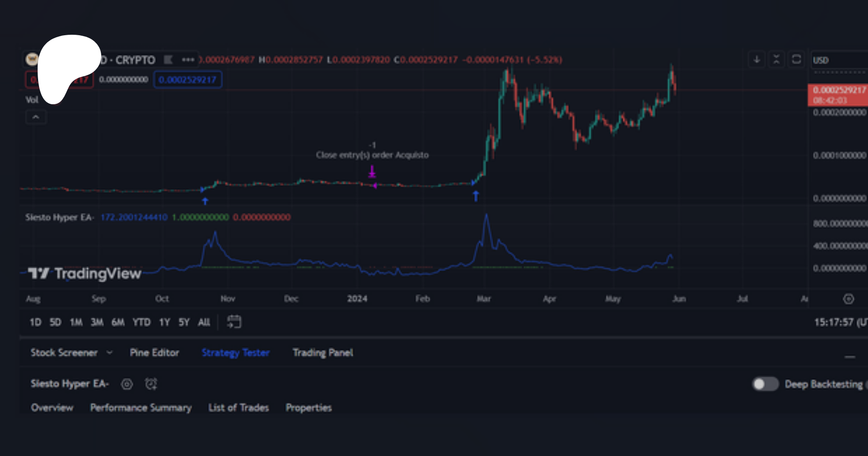The image size is (868, 456).
Task: Open strategy settings gear next to Siesto Hyper EA
Action: tap(127, 384)
